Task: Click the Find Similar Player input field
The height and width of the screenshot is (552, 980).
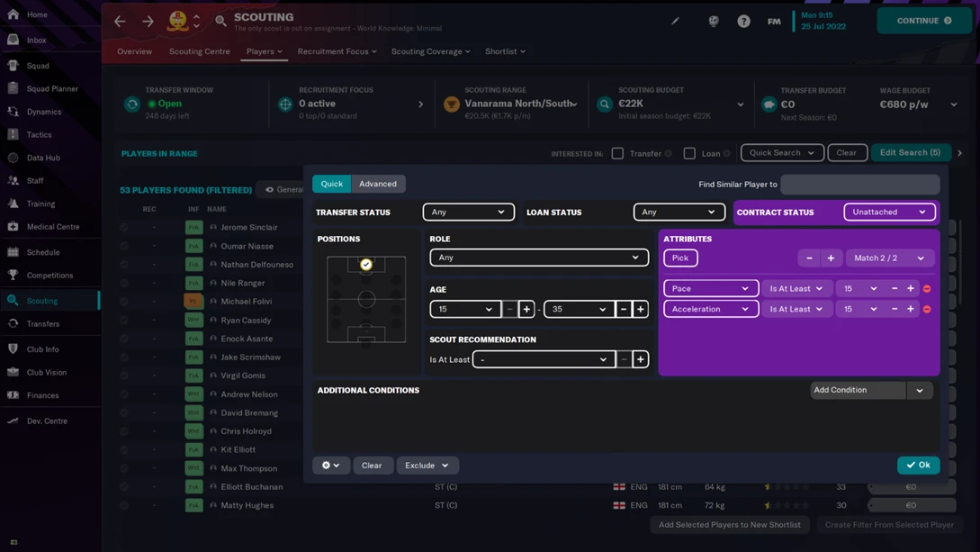Action: 859,184
